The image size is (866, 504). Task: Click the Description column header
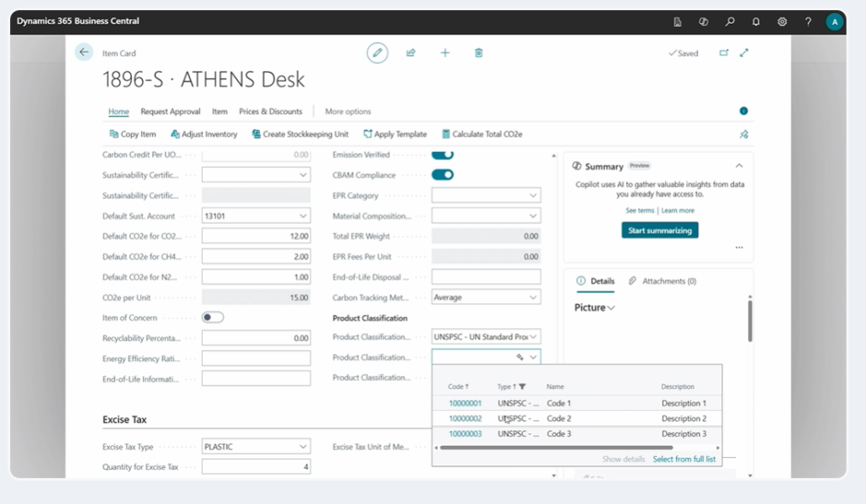(x=678, y=386)
